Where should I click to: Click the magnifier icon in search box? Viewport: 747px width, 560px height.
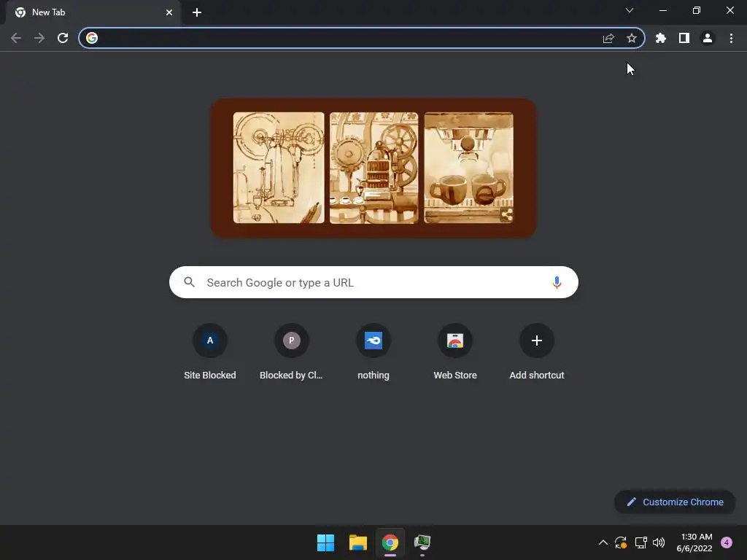point(189,282)
